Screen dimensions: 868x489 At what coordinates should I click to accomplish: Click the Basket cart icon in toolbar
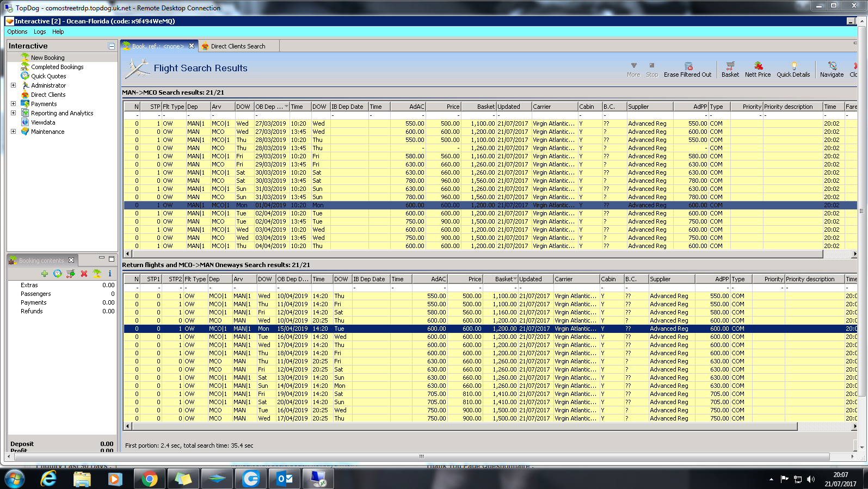(730, 66)
